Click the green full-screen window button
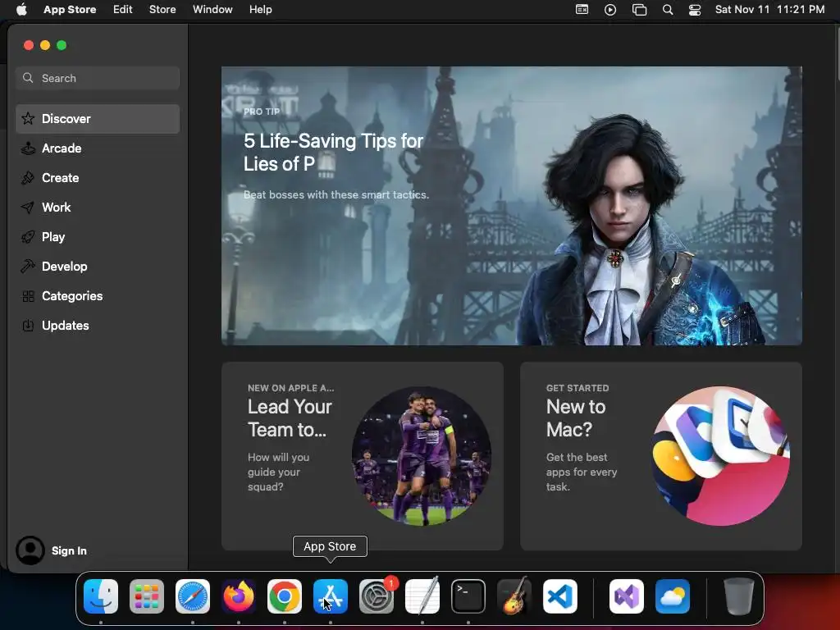The image size is (840, 630). coord(62,46)
